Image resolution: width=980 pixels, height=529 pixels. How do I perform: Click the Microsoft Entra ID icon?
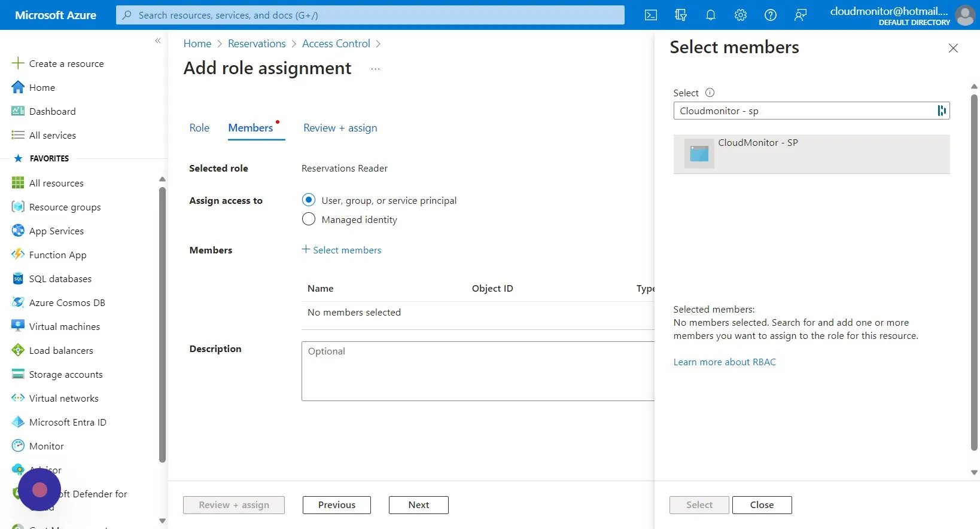coord(18,422)
